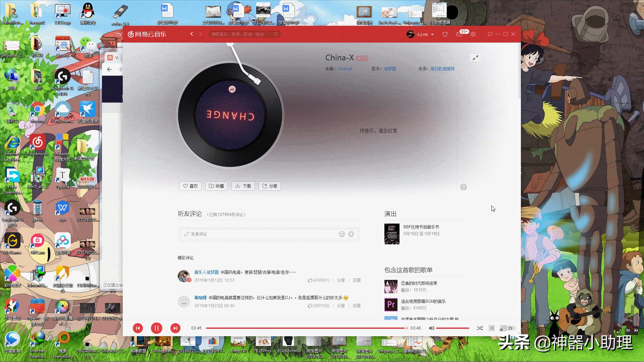Download the song via 下载 icon
The height and width of the screenshot is (362, 644).
(243, 186)
